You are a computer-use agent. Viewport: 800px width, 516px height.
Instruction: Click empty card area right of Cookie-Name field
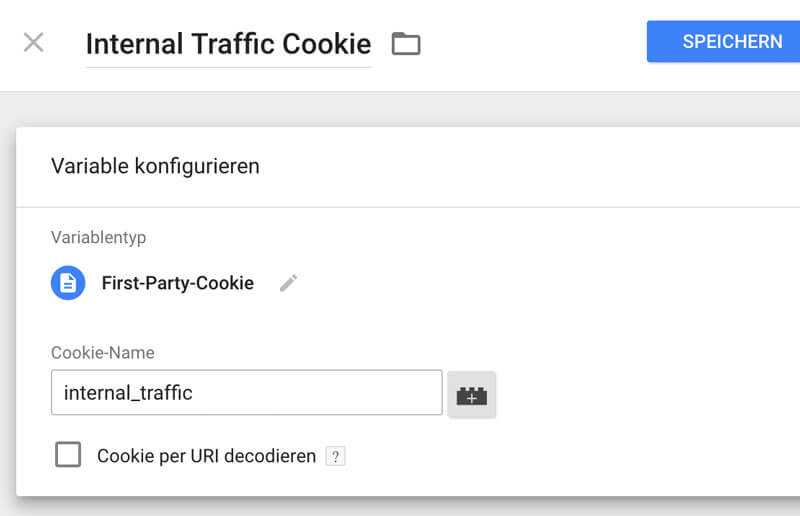(648, 393)
